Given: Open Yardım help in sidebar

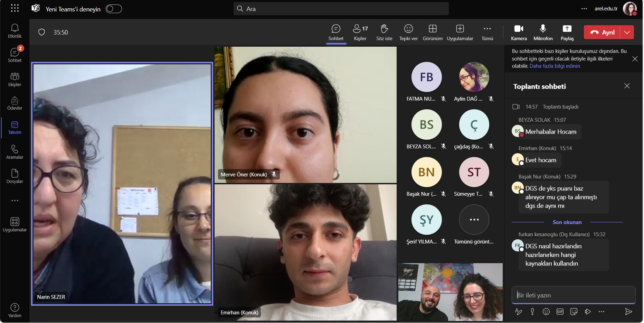Looking at the screenshot, I should point(15,310).
